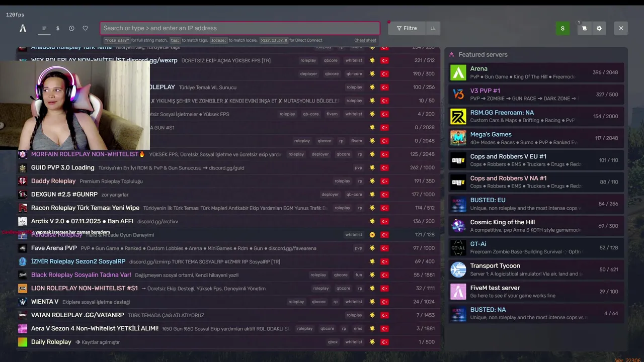Click the BUSTED: NA server logo

(458, 313)
